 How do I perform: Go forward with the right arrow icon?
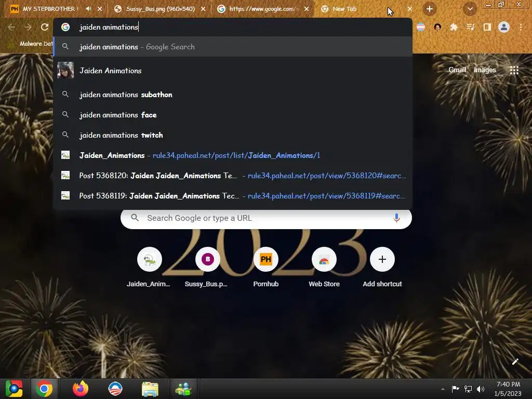pos(28,27)
